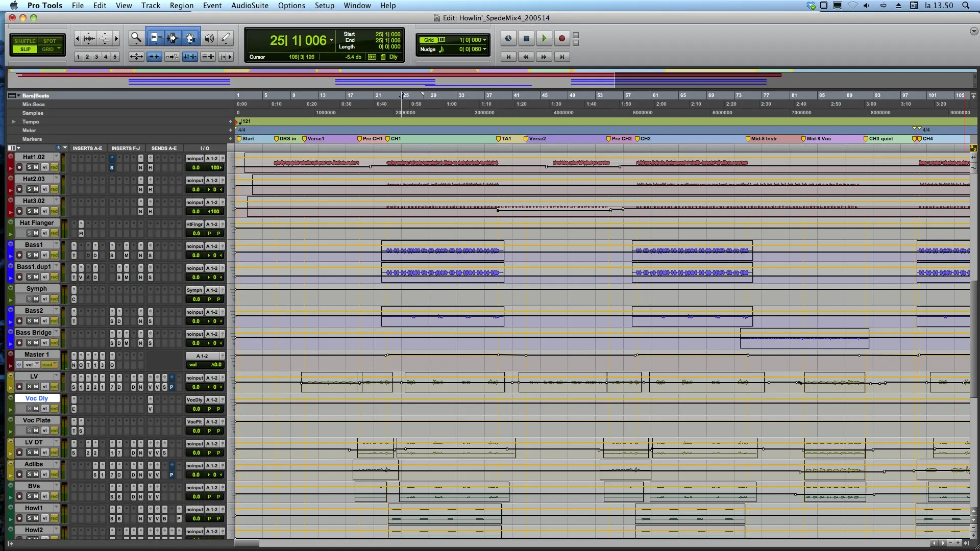980x551 pixels.
Task: Solo the Hat1.02 track
Action: pyautogui.click(x=29, y=167)
